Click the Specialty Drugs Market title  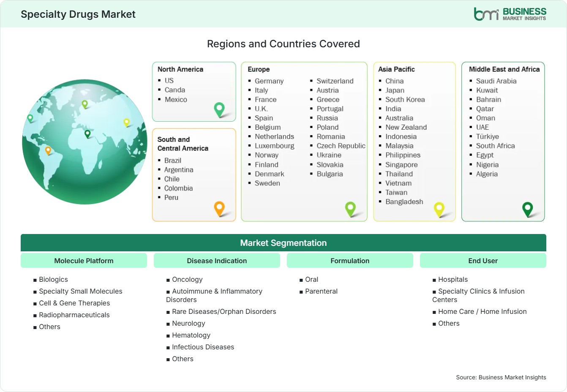point(78,14)
